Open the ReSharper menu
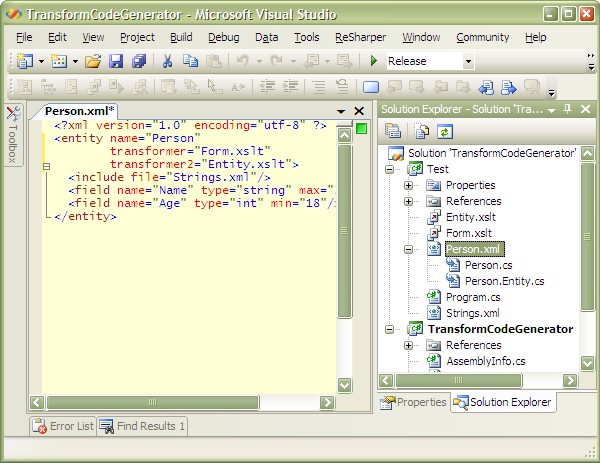The width and height of the screenshot is (600, 463). (360, 37)
